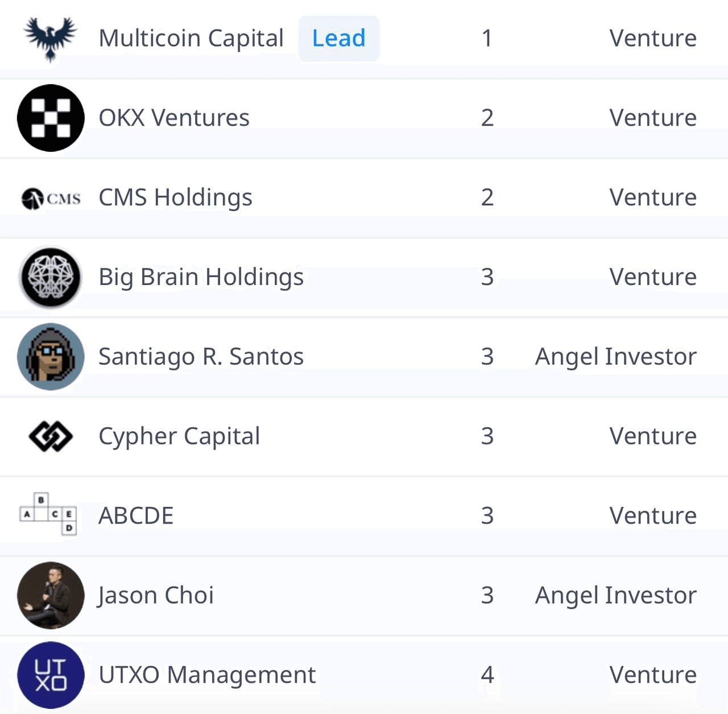
Task: Click Angel Investor type for Jason Choi
Action: point(616,596)
